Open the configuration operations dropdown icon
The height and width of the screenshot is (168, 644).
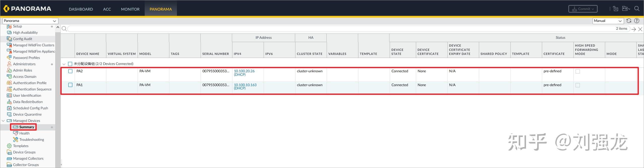626,9
